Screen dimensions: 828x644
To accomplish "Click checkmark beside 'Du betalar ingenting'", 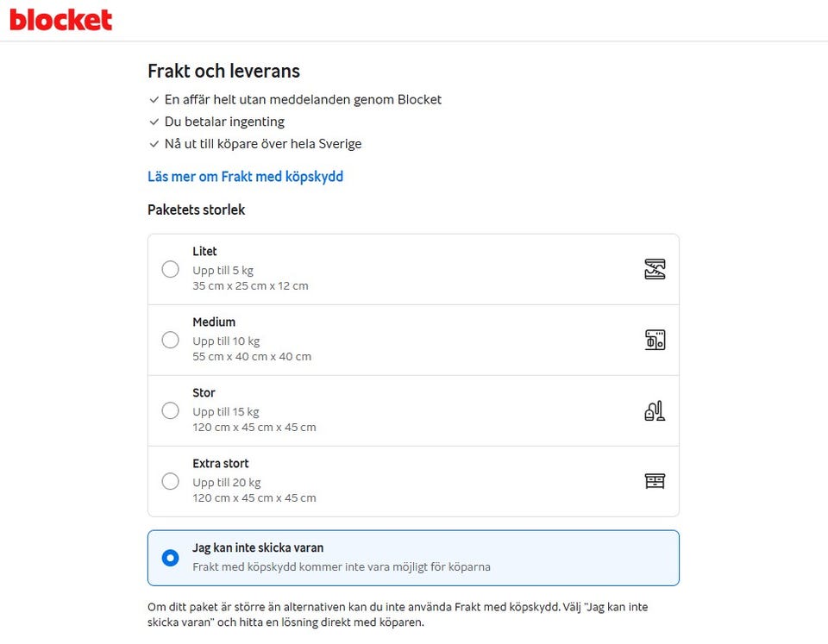I will point(154,122).
